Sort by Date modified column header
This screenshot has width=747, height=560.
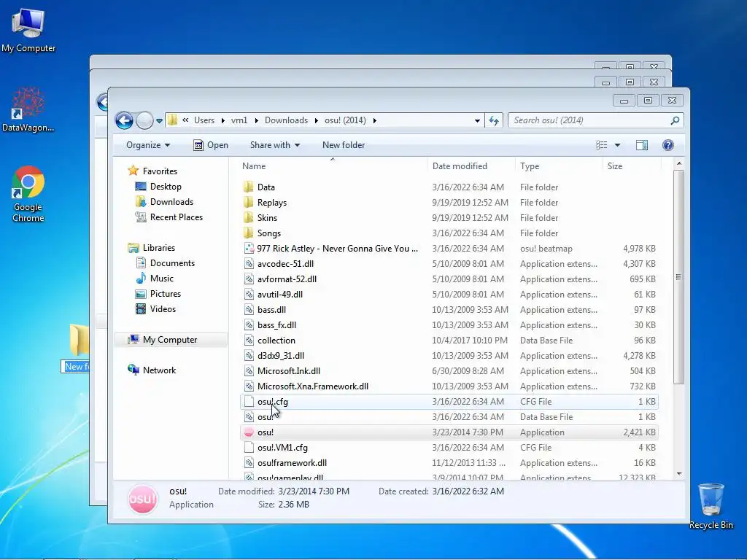click(460, 166)
